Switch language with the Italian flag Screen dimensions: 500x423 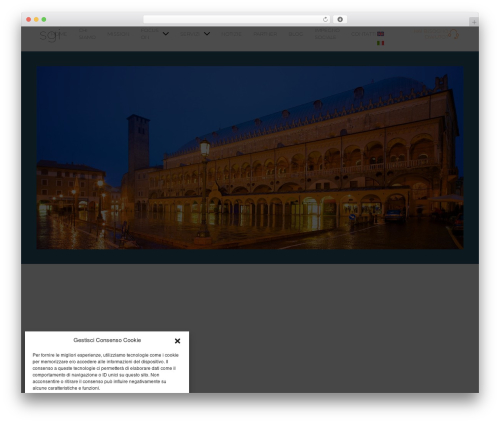click(x=380, y=43)
